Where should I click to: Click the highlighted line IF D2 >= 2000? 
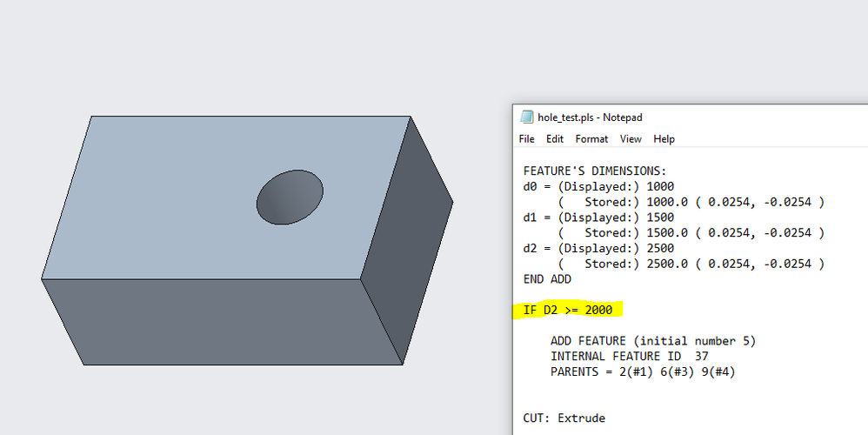click(x=568, y=310)
